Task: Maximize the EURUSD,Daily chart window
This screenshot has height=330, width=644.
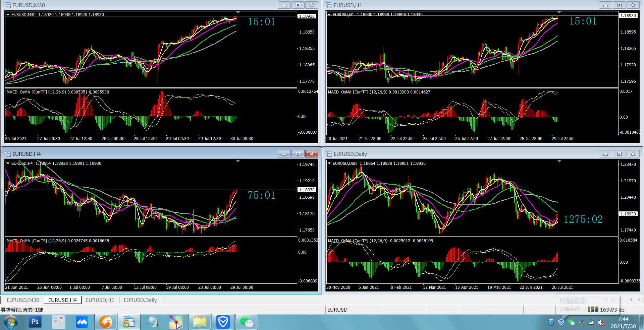Action: click(619, 154)
